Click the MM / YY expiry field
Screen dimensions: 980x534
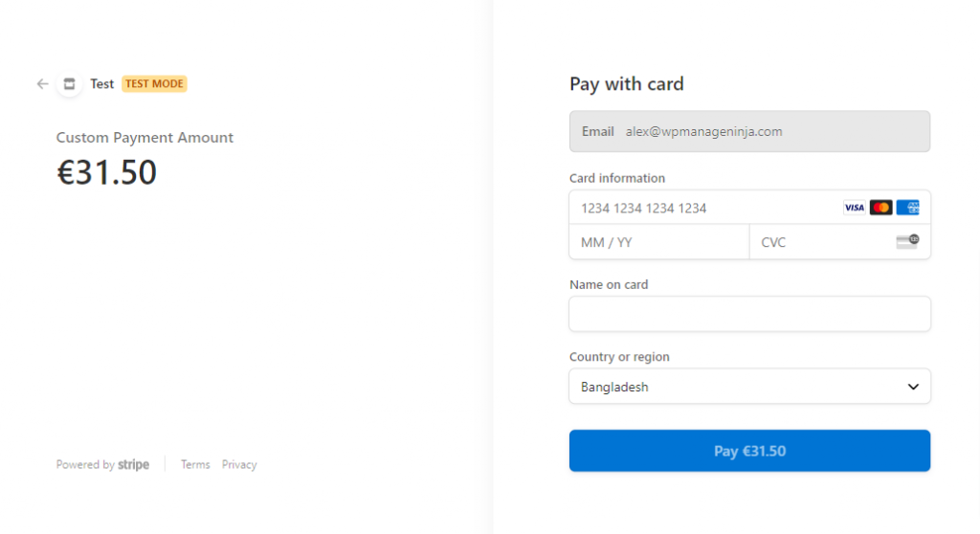coord(658,242)
